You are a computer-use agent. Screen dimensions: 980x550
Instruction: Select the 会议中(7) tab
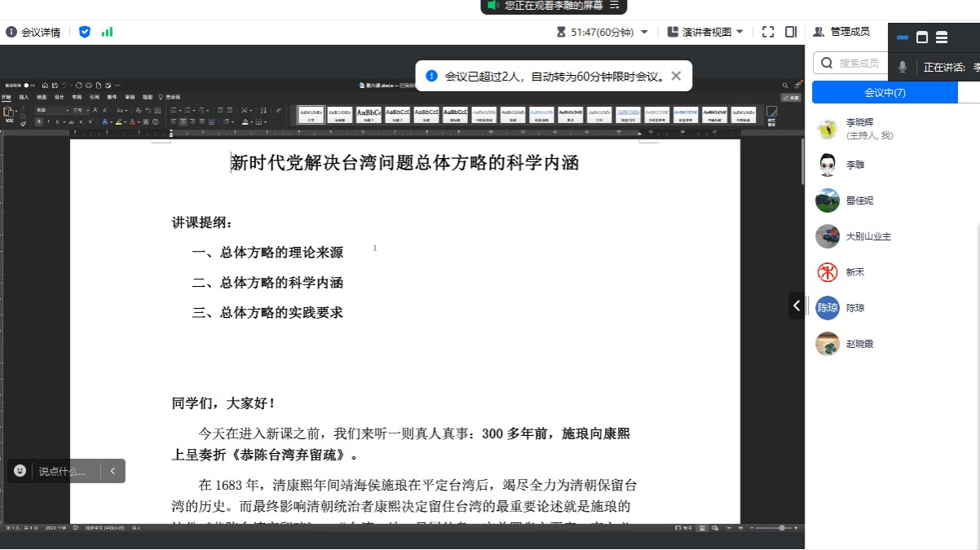tap(885, 93)
